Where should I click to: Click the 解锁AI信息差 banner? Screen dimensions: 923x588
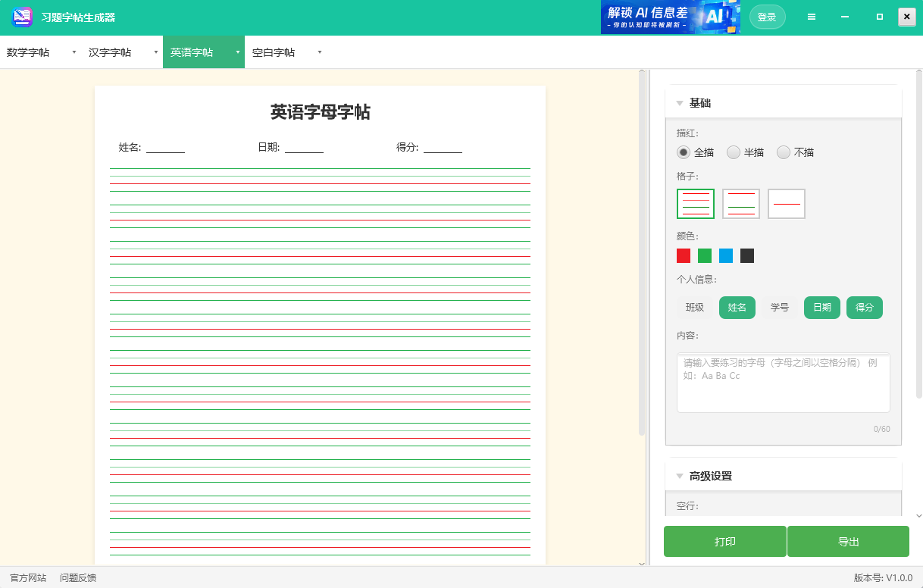click(x=670, y=16)
